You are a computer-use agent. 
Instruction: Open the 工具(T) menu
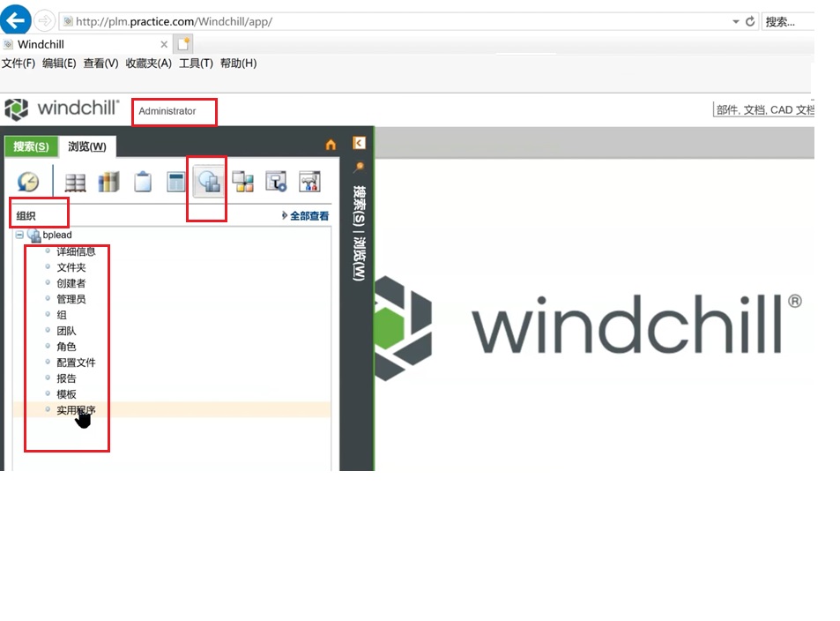196,64
